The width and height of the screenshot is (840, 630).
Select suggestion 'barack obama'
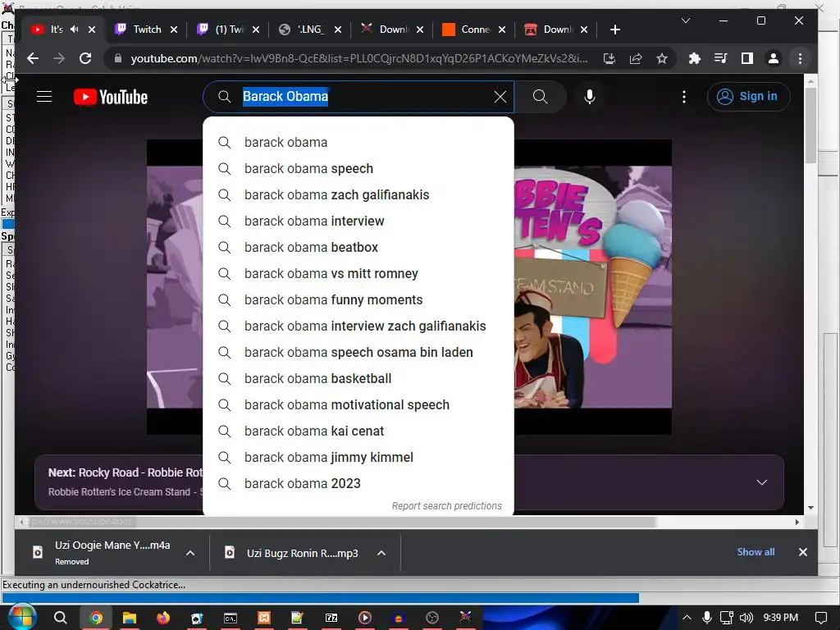[x=358, y=143]
